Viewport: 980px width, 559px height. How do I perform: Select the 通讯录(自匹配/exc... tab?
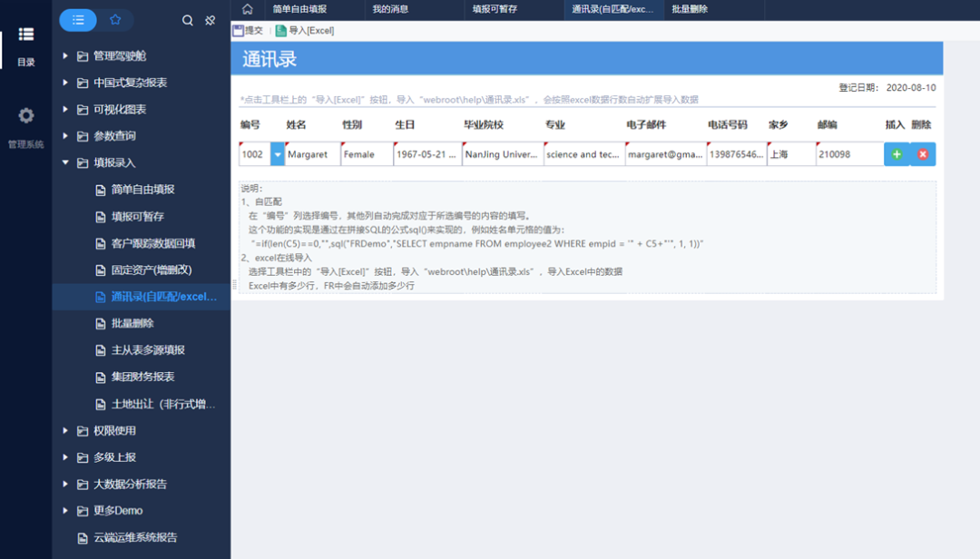click(x=613, y=9)
